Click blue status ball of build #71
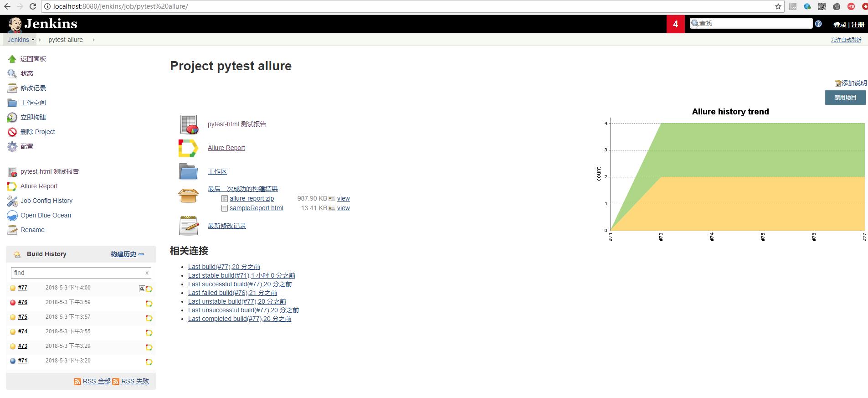Viewport: 868px width, 398px height. point(13,361)
